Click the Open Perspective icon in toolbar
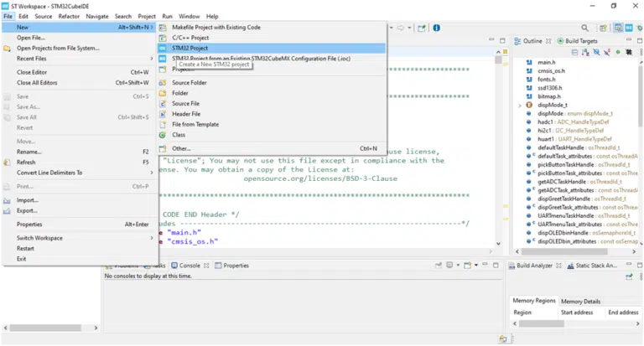Image resolution: width=644 pixels, height=346 pixels. point(603,28)
